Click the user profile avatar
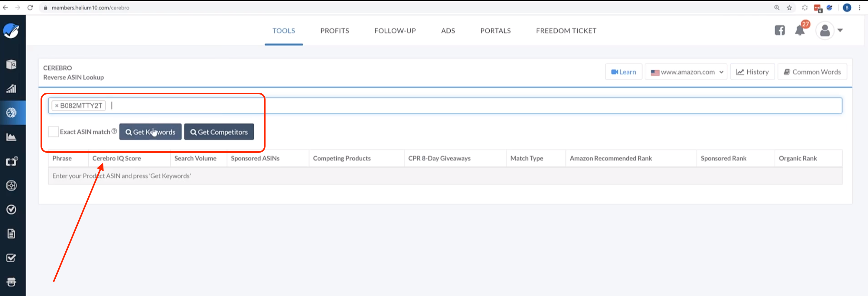Image resolution: width=868 pixels, height=296 pixels. click(824, 31)
